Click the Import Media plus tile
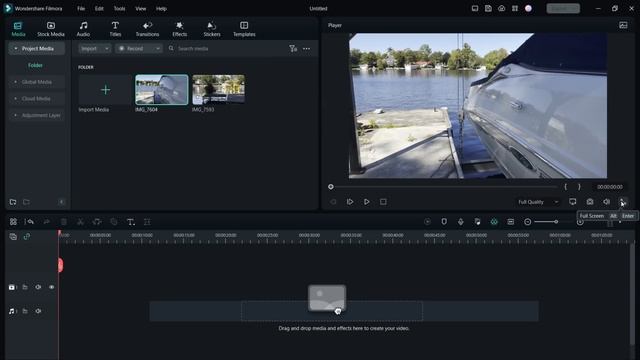640x360 pixels. 105,89
